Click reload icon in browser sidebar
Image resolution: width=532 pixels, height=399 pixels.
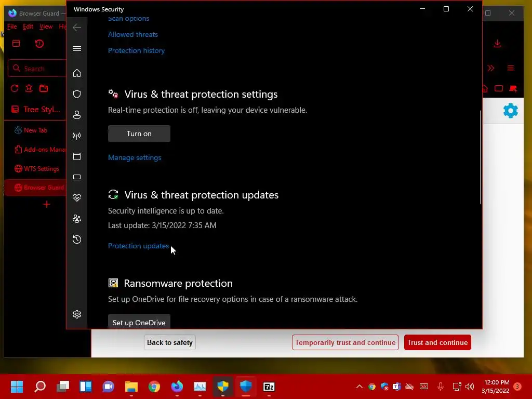[14, 88]
